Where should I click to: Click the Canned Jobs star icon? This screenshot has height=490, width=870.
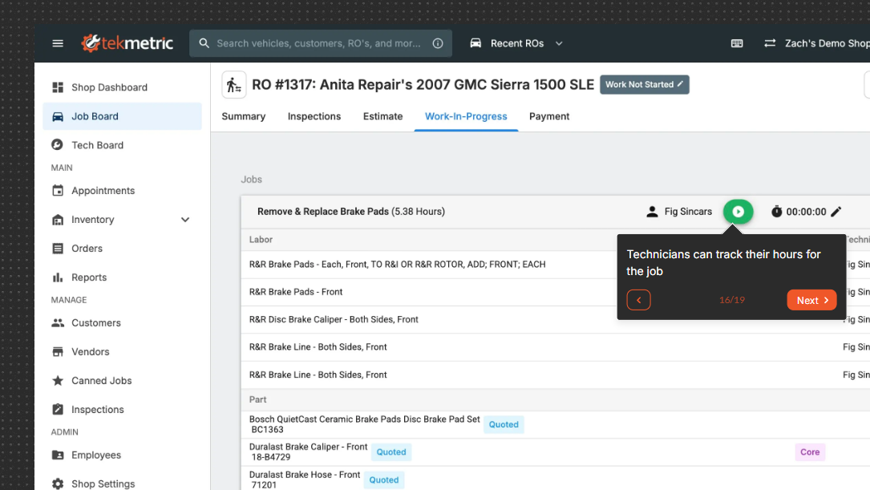[58, 380]
